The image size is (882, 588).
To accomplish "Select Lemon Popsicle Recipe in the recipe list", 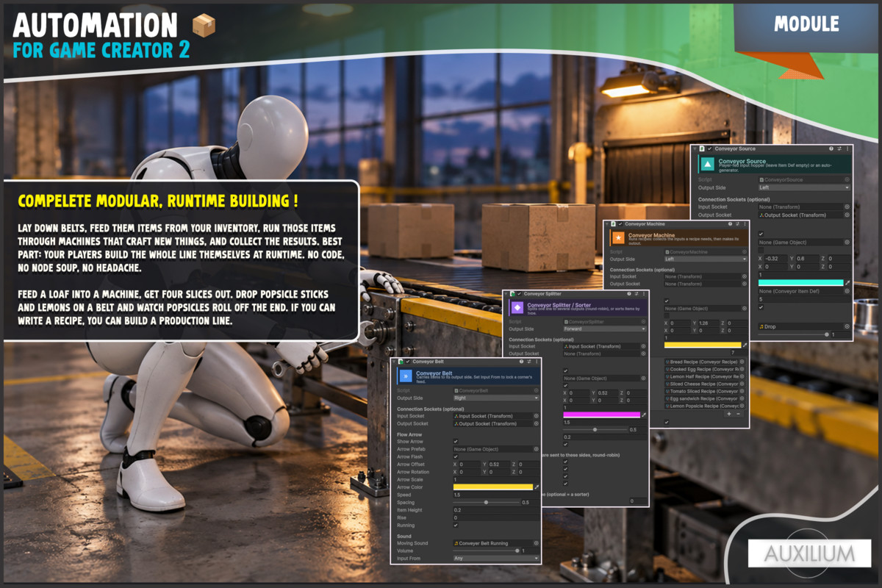I will 706,406.
